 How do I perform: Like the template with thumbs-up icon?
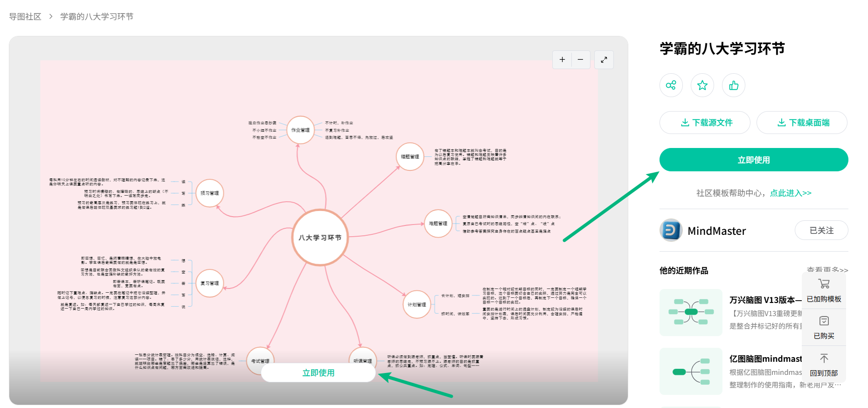734,85
